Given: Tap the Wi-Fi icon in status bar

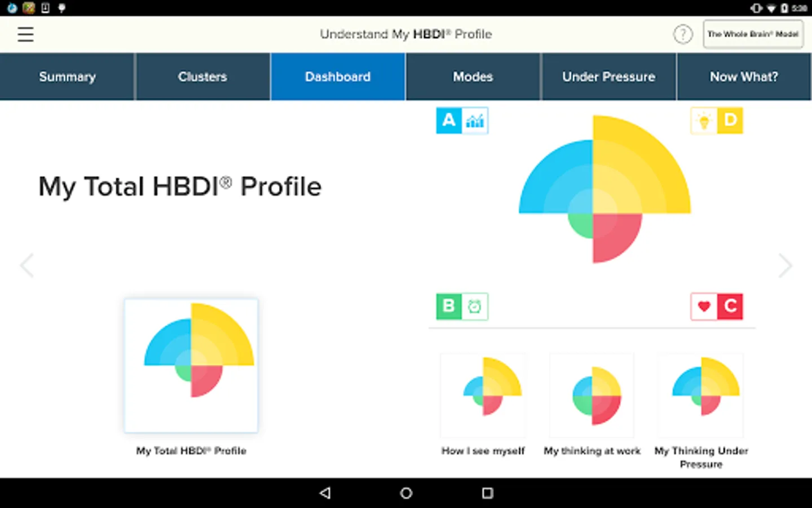Looking at the screenshot, I should click(x=771, y=8).
